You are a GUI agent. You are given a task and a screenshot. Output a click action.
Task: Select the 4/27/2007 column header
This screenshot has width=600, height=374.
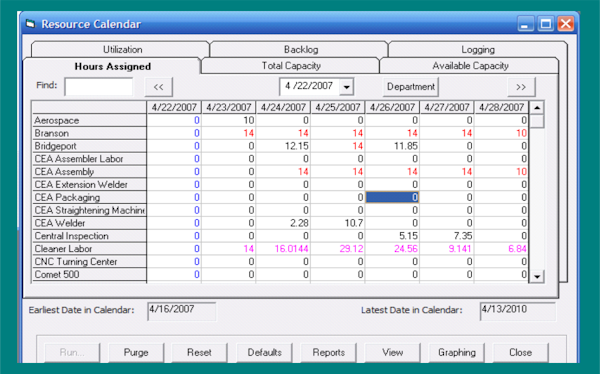(447, 107)
